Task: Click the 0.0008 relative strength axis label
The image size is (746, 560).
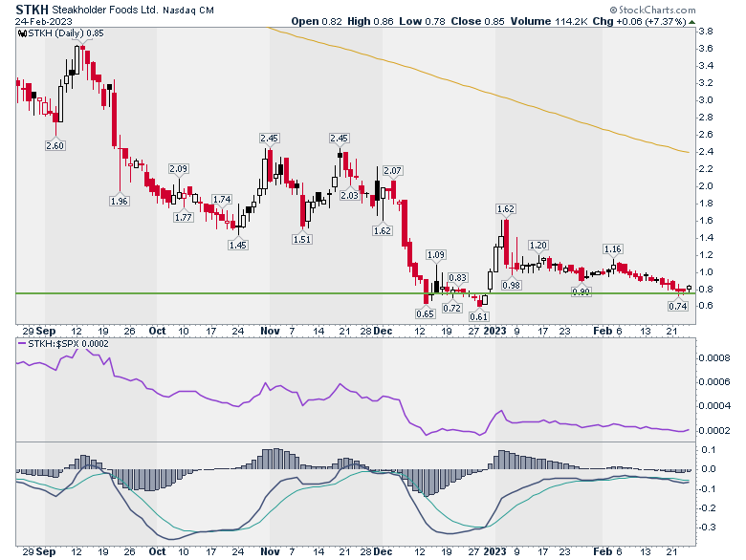Action: click(x=714, y=358)
